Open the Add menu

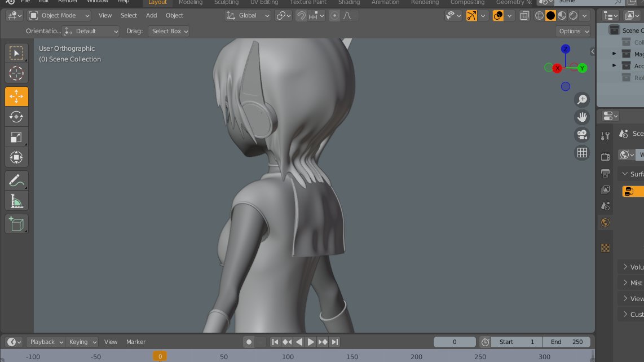point(152,16)
